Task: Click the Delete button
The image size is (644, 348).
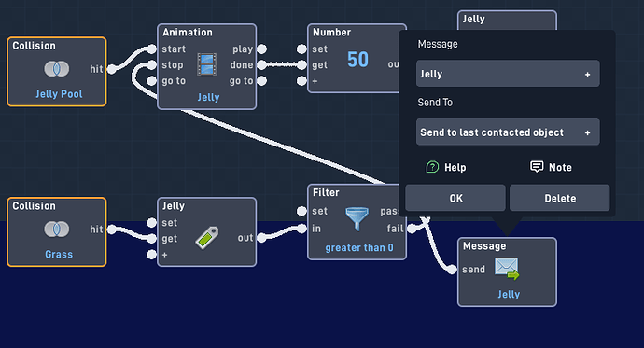Action: pos(560,198)
